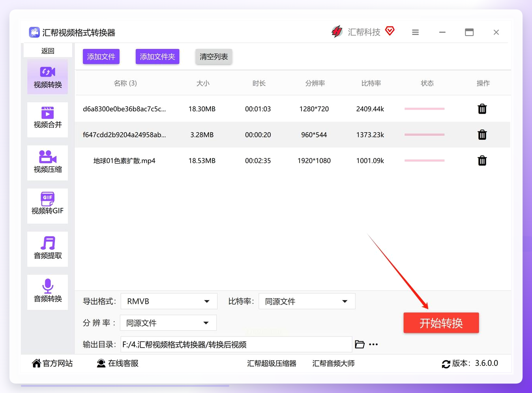The width and height of the screenshot is (532, 393).
Task: Click the 3.28MB size cell
Action: pyautogui.click(x=202, y=135)
